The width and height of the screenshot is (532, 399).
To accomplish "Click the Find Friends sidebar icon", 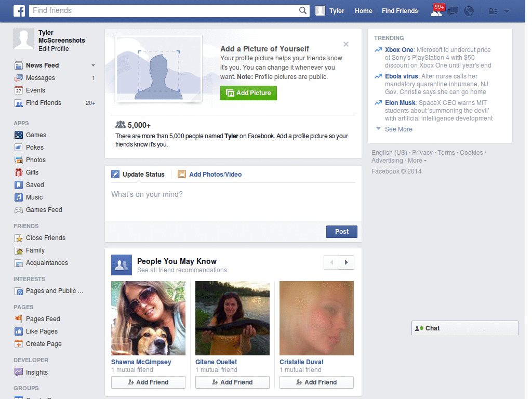I will (19, 103).
